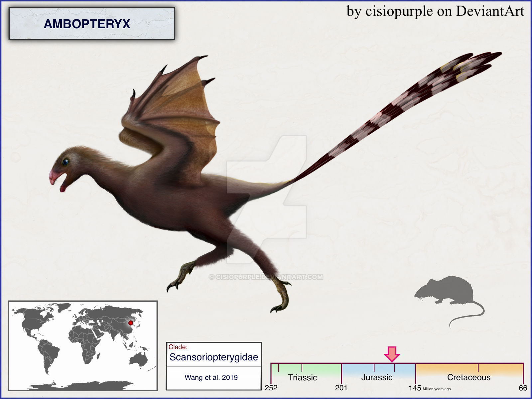Select the Triassic period on timeline
The height and width of the screenshot is (399, 532).
point(302,377)
